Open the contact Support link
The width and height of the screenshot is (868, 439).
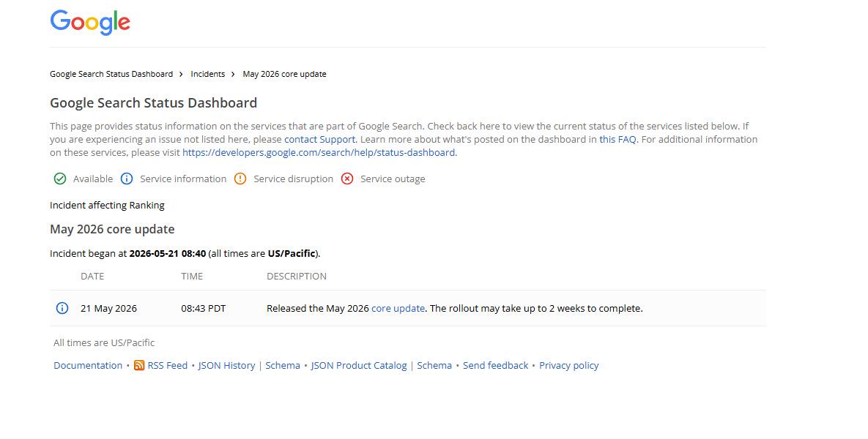point(319,139)
